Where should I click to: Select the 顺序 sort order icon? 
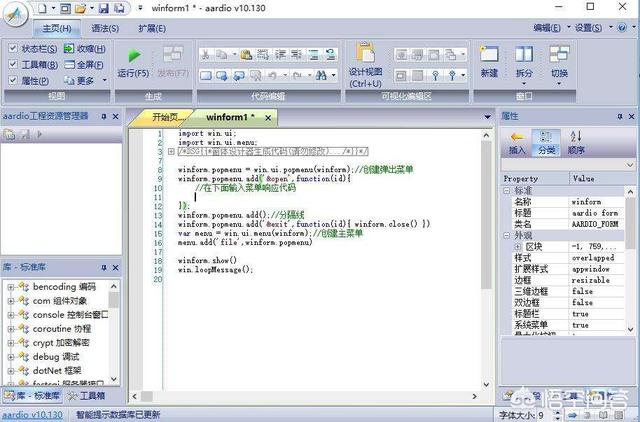tap(576, 136)
